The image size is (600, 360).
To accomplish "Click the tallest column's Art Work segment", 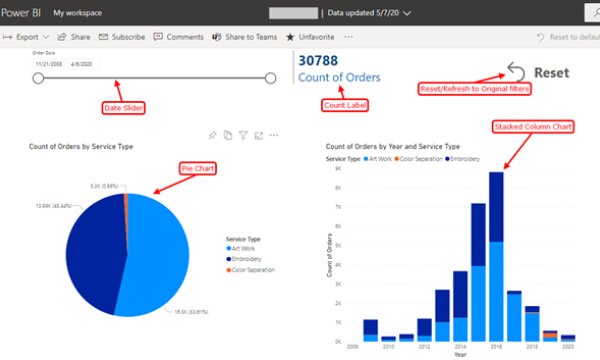I will coord(496,292).
